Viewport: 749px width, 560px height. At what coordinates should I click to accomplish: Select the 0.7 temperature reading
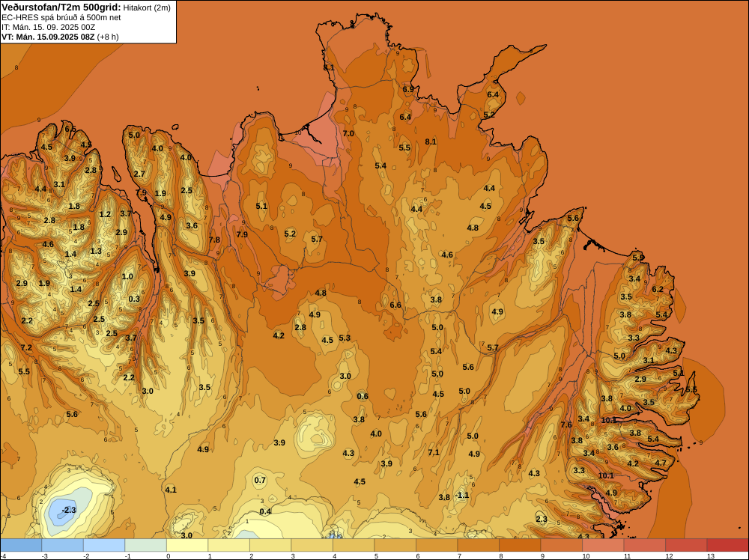(x=260, y=481)
